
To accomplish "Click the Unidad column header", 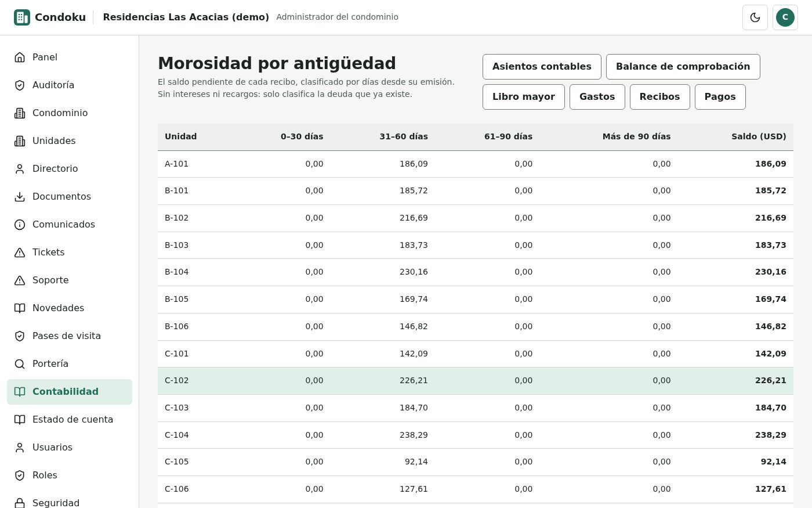I will (181, 137).
